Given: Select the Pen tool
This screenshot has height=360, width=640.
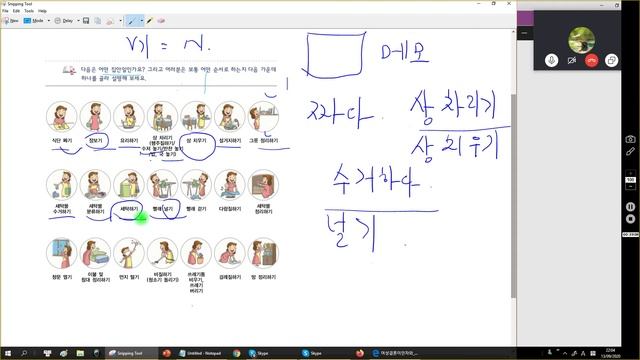Looking at the screenshot, I should [x=131, y=20].
